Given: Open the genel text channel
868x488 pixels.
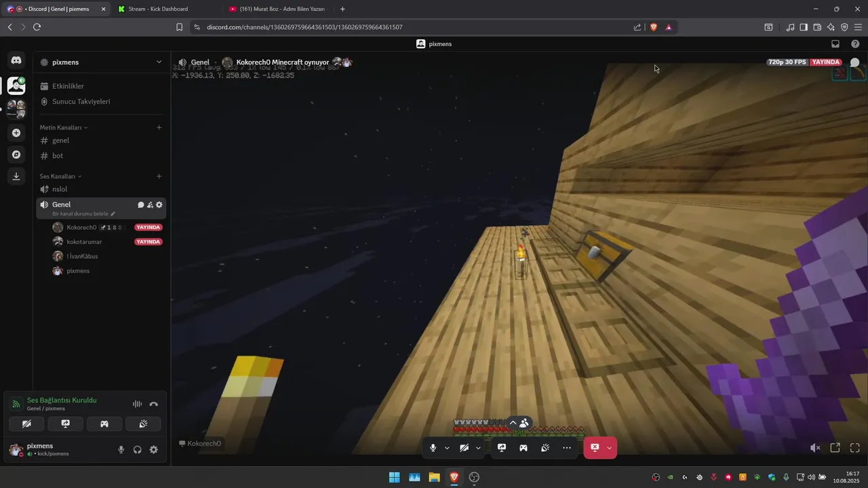Looking at the screenshot, I should pos(102,140).
